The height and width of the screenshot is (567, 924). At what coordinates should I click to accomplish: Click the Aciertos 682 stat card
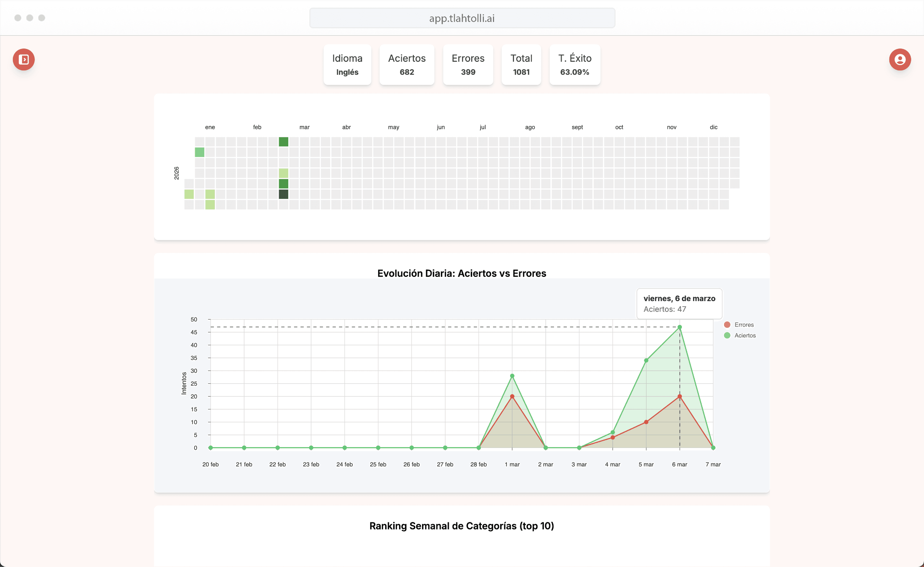tap(406, 65)
